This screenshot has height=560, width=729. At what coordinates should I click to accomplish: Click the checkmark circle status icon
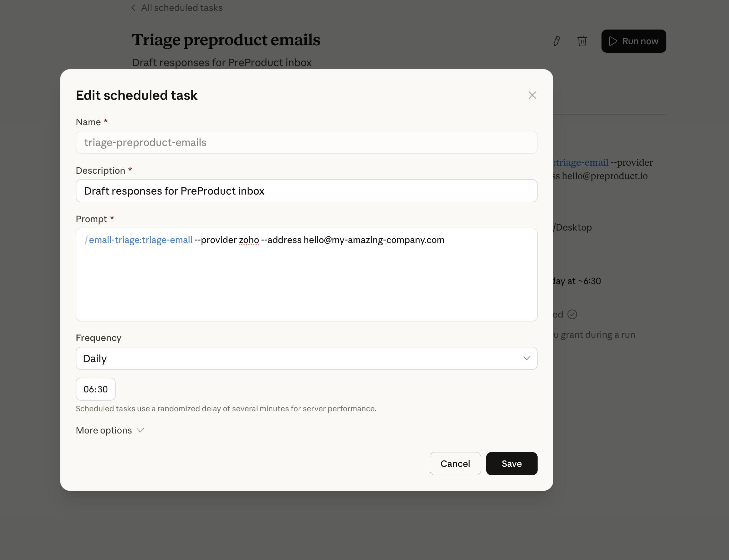coord(572,314)
